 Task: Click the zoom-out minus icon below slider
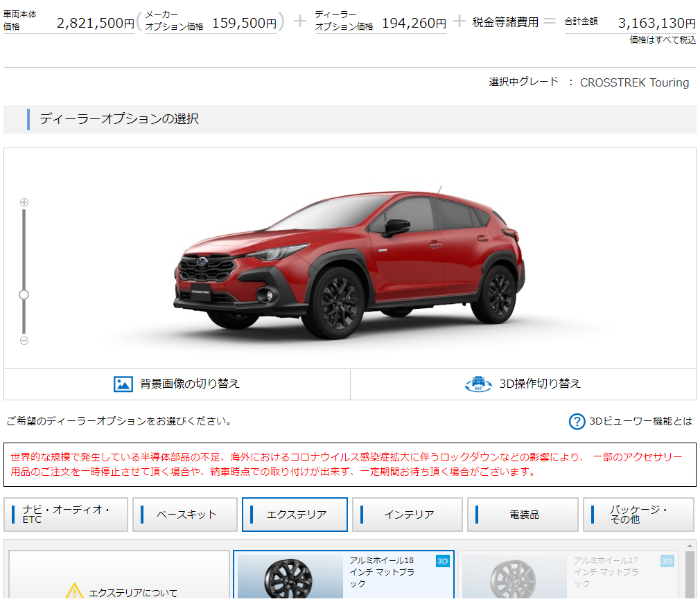click(24, 341)
